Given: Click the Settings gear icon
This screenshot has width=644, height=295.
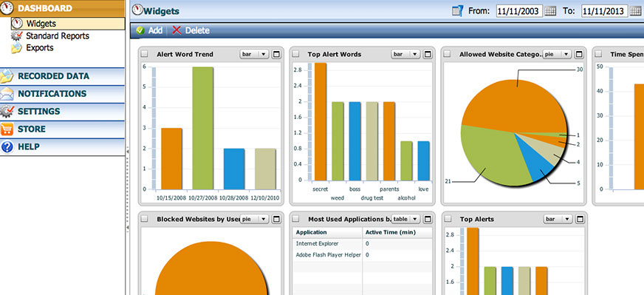Looking at the screenshot, I should click(x=7, y=112).
